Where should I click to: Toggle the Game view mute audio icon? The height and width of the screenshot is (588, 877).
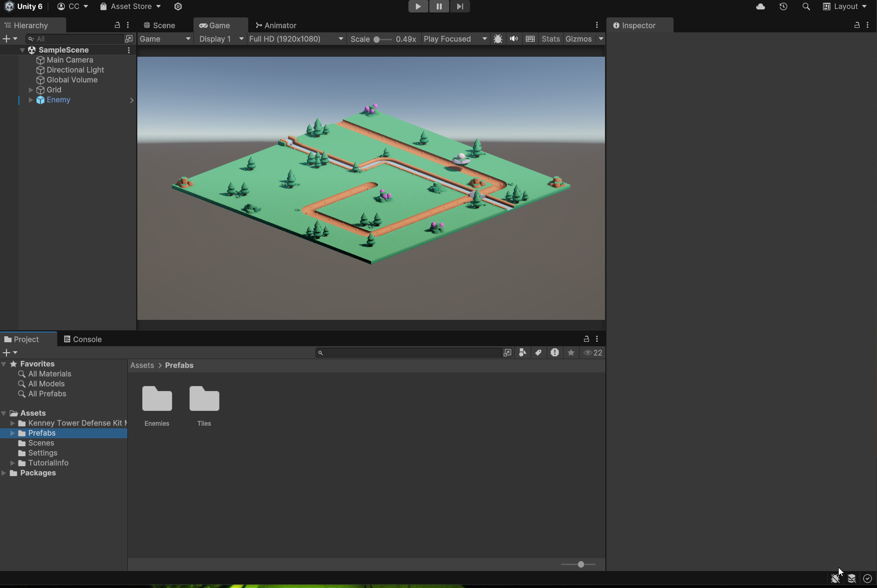[x=513, y=39]
